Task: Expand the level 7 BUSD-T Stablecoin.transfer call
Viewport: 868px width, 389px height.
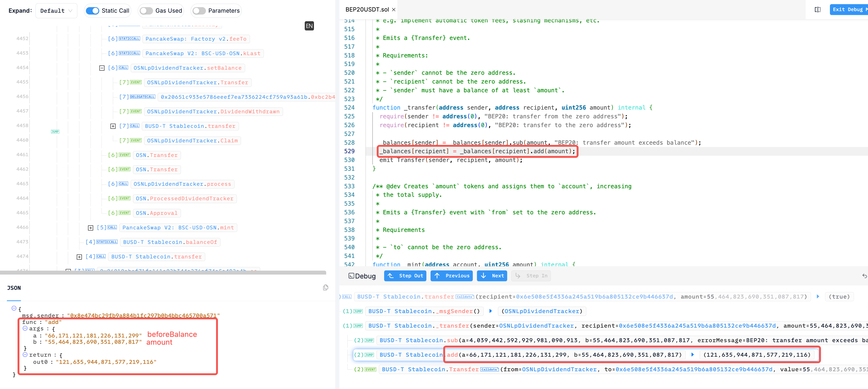Action: [113, 126]
